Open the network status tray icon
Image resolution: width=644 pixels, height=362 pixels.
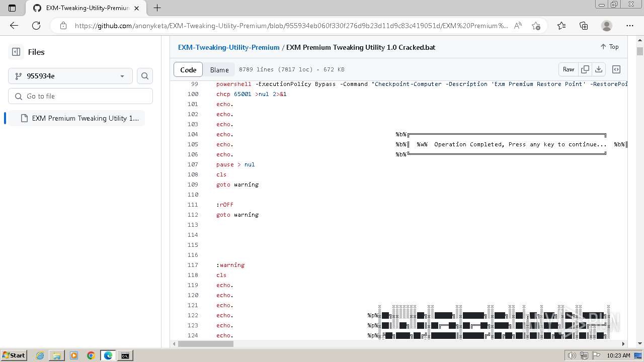coord(584,355)
